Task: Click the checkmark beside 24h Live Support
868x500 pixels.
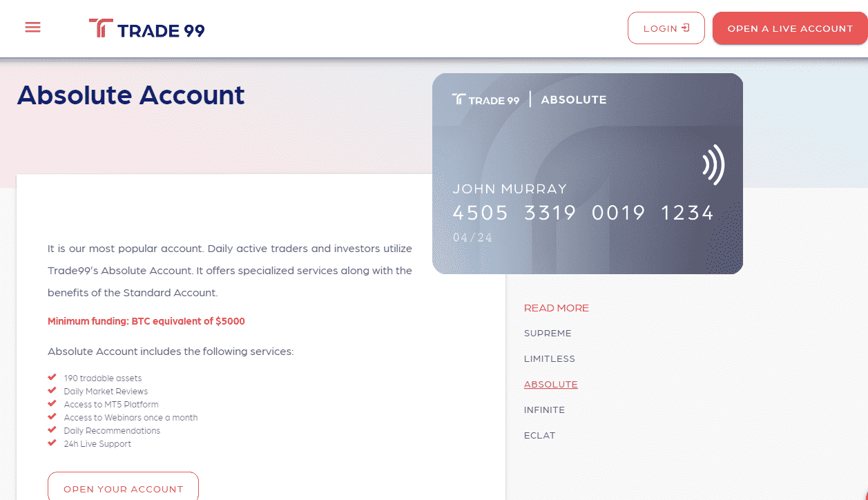Action: 52,443
